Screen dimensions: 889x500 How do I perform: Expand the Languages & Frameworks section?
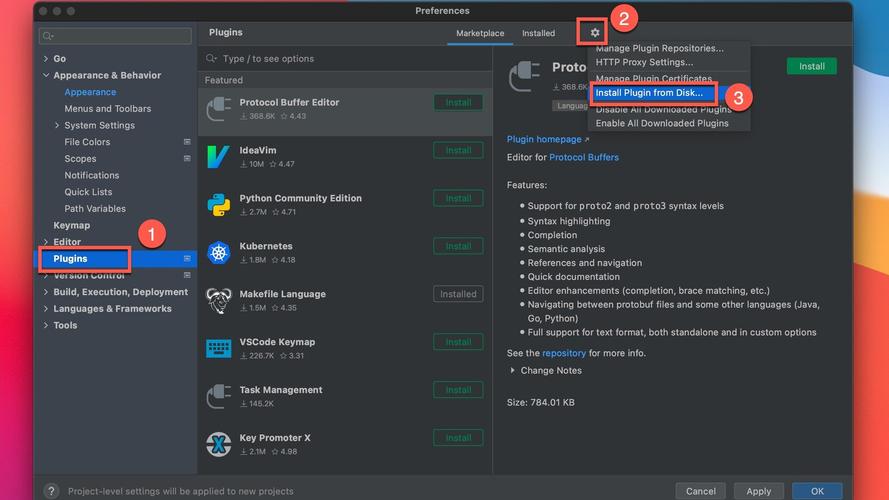point(46,308)
